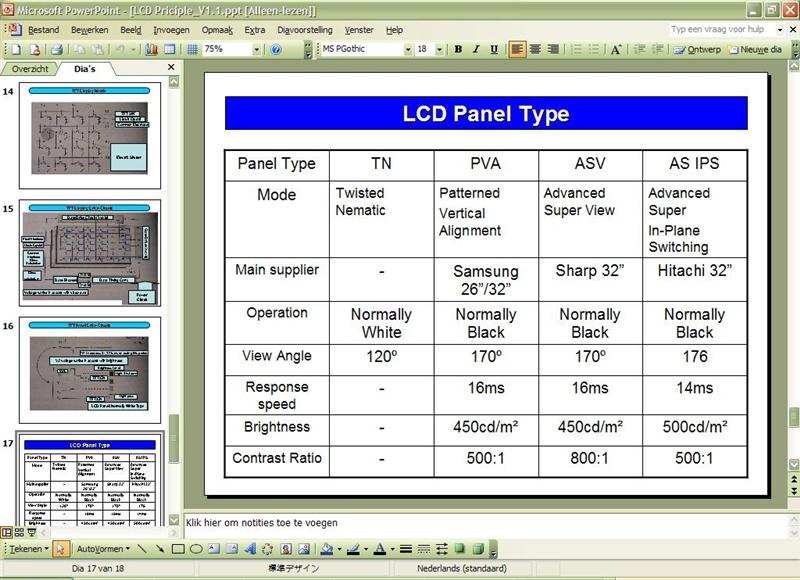Toggle underline formatting

494,49
